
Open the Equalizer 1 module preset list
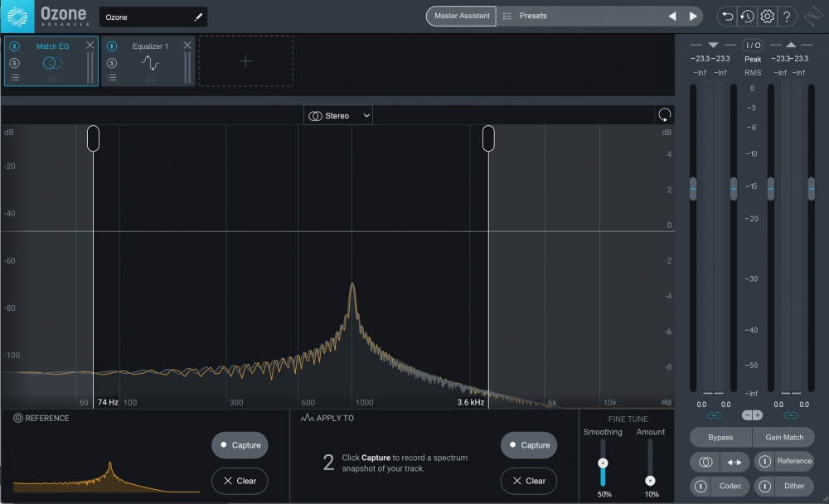pos(112,77)
